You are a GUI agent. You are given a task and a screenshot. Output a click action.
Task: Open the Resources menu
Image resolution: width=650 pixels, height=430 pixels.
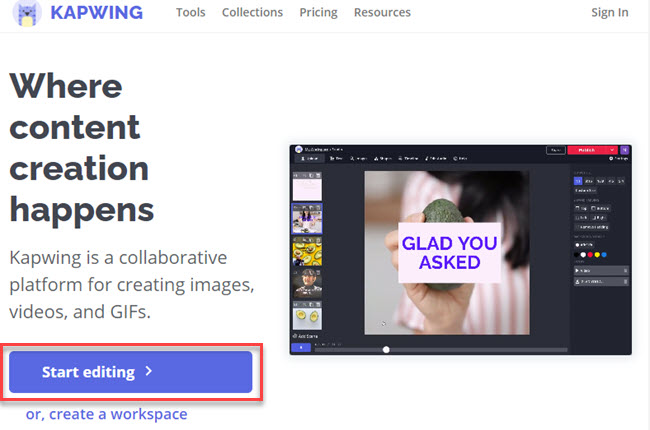pos(382,13)
